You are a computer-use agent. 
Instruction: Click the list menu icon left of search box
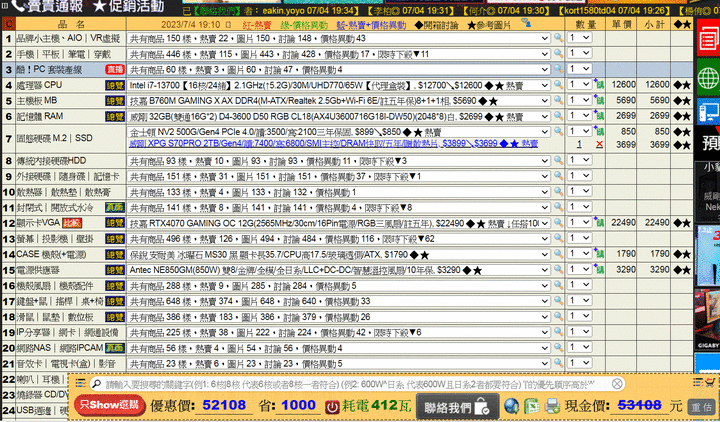click(80, 383)
